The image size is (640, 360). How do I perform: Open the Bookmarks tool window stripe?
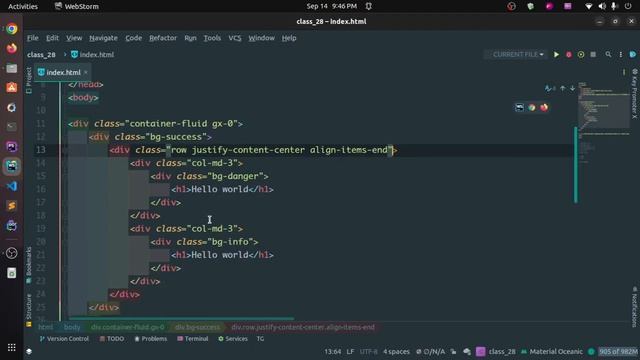29,264
